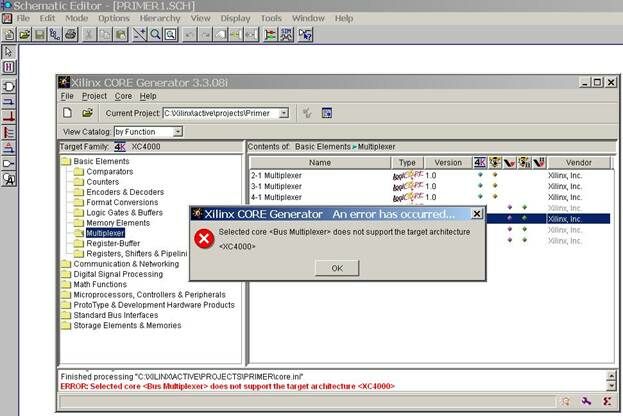
Task: Select the Register-Buffer folder
Action: click(113, 243)
